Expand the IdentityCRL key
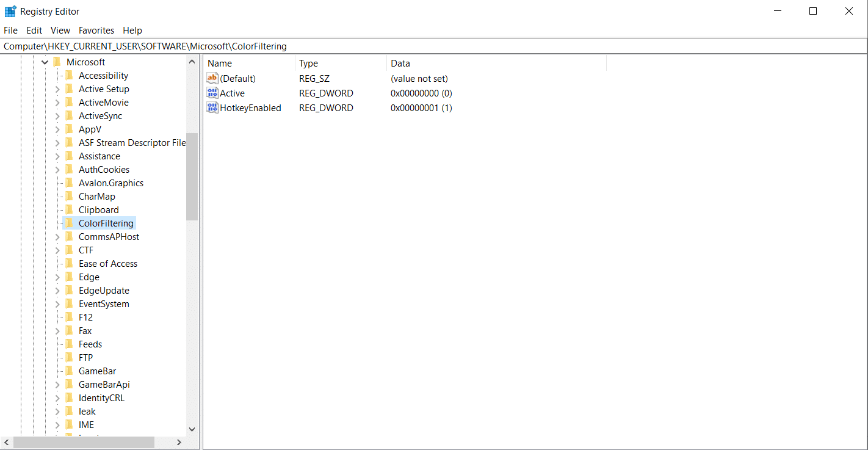Viewport: 868px width, 450px height. point(57,398)
